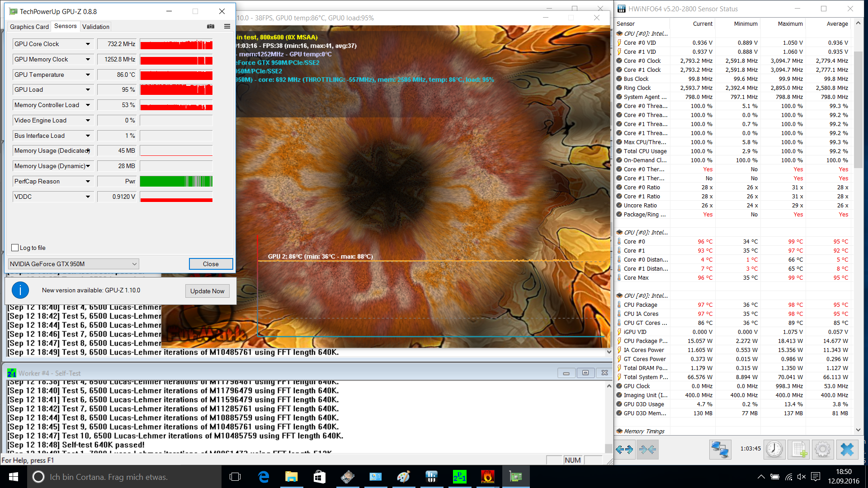Switch to the Validation tab
868x488 pixels.
click(95, 27)
